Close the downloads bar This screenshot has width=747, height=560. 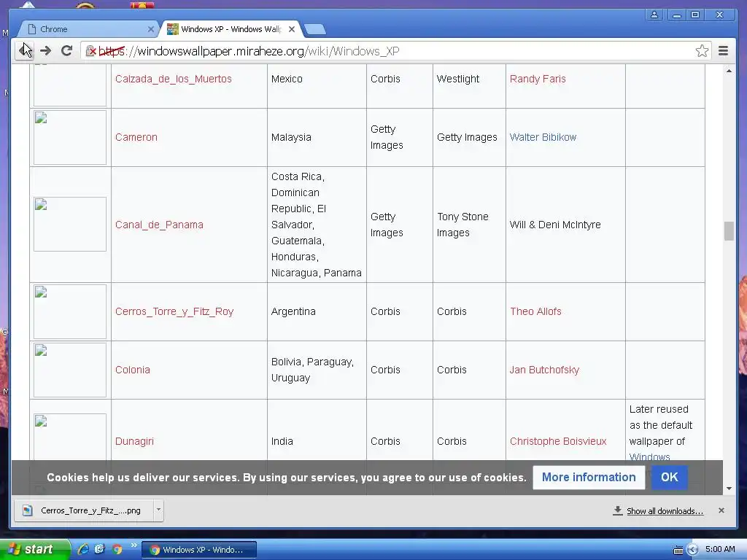pyautogui.click(x=721, y=510)
